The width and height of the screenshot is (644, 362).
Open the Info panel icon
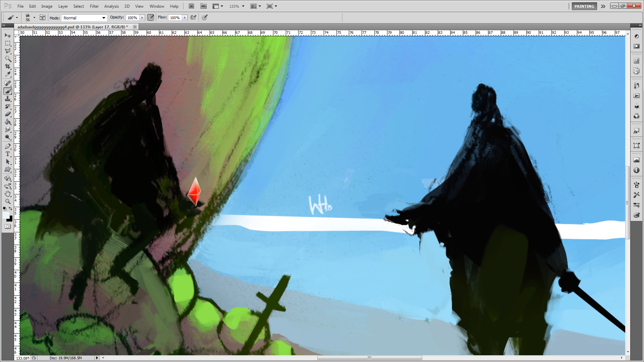coord(636,170)
